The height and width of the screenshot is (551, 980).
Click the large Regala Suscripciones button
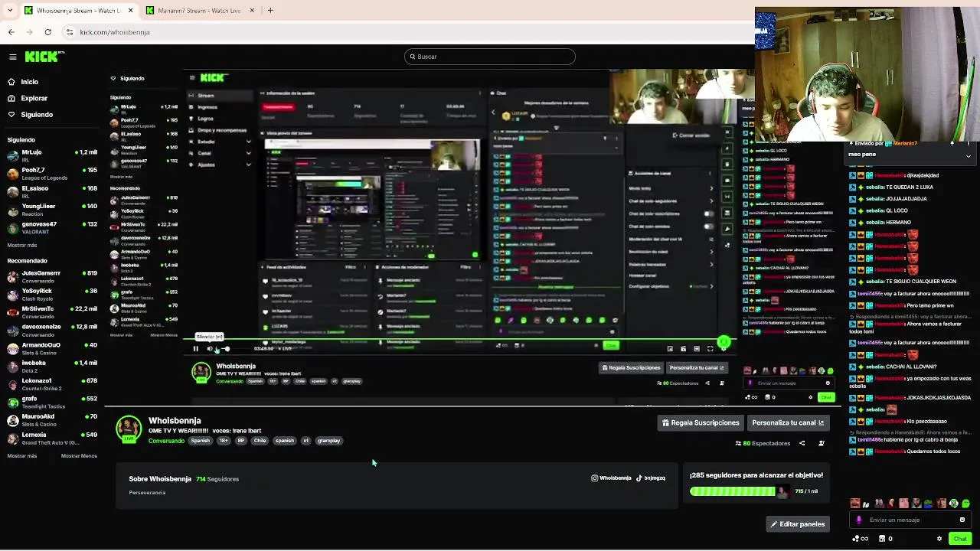tap(701, 422)
